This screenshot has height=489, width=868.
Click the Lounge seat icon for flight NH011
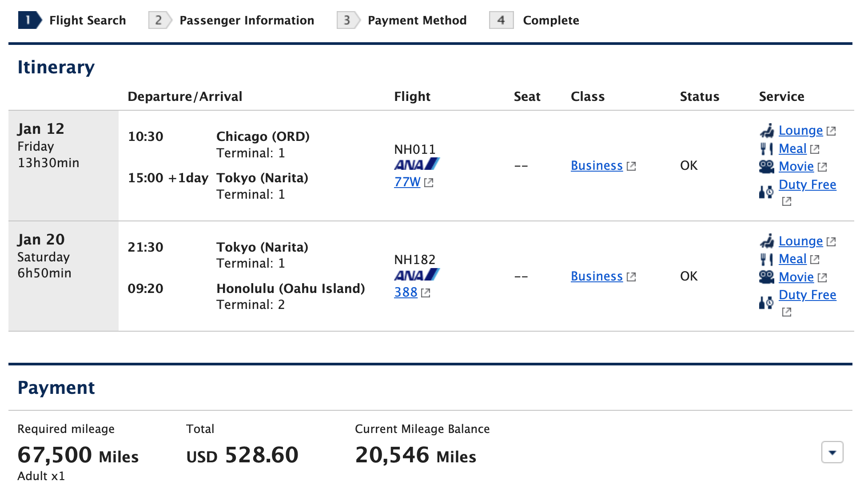[x=767, y=131]
